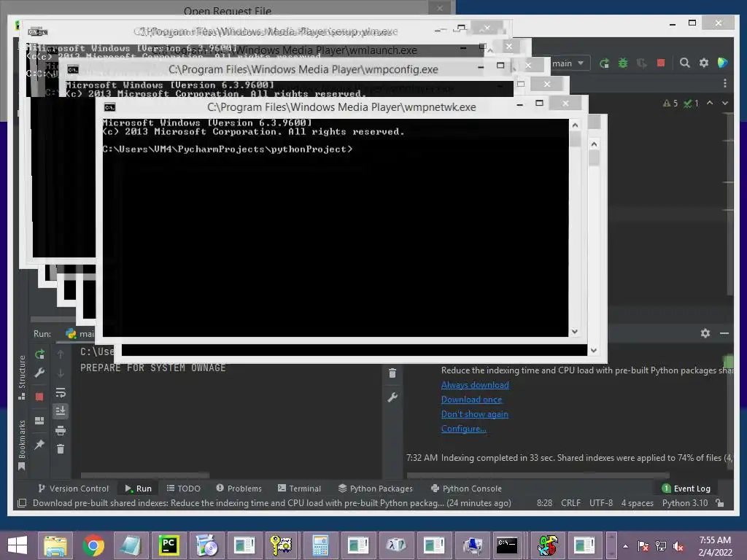Click the green check indicator showing 1

point(691,103)
